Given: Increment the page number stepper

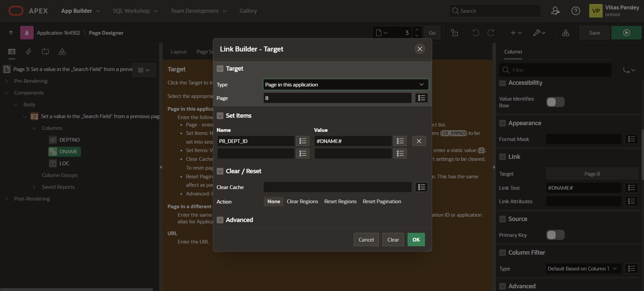Looking at the screenshot, I should [x=417, y=30].
